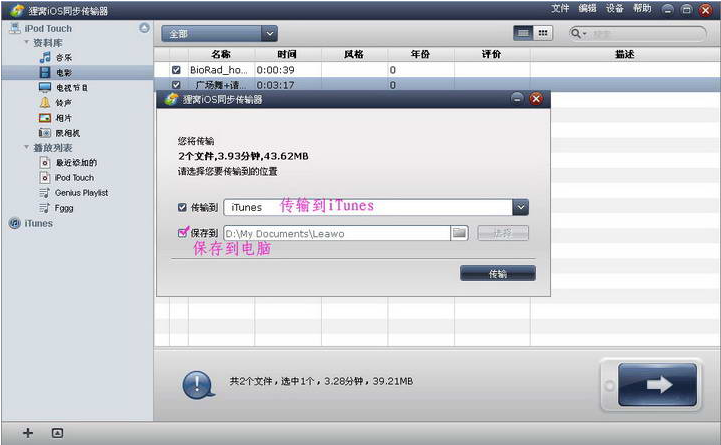The image size is (721, 445).
Task: Open the 编辑 menu
Action: click(x=587, y=8)
